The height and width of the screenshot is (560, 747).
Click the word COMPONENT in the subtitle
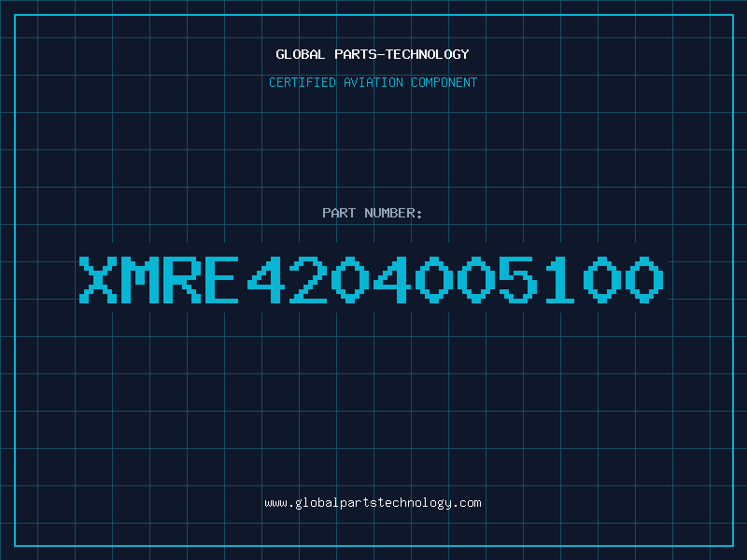[444, 82]
